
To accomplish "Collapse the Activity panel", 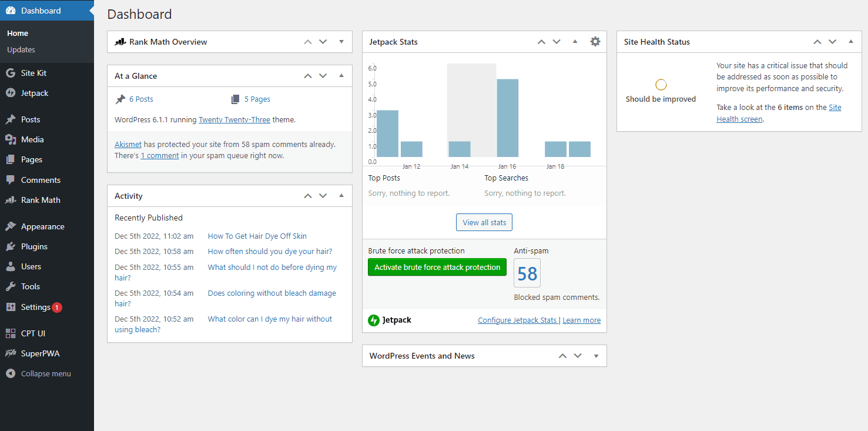I will (x=341, y=196).
